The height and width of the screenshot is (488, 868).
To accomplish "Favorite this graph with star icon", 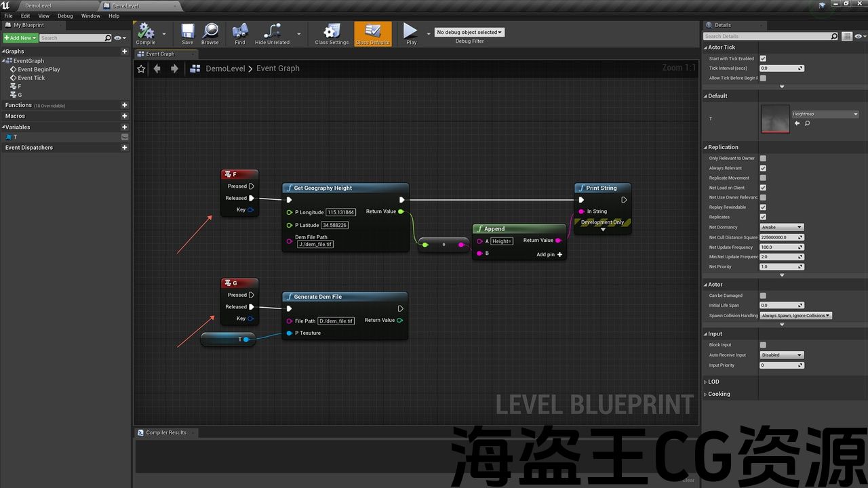I will 141,68.
